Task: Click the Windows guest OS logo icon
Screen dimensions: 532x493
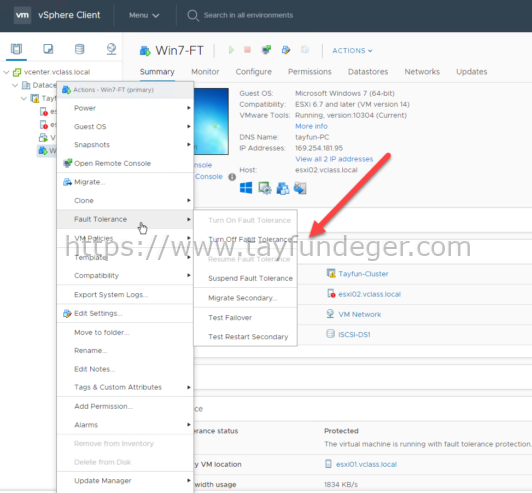Action: [x=246, y=188]
